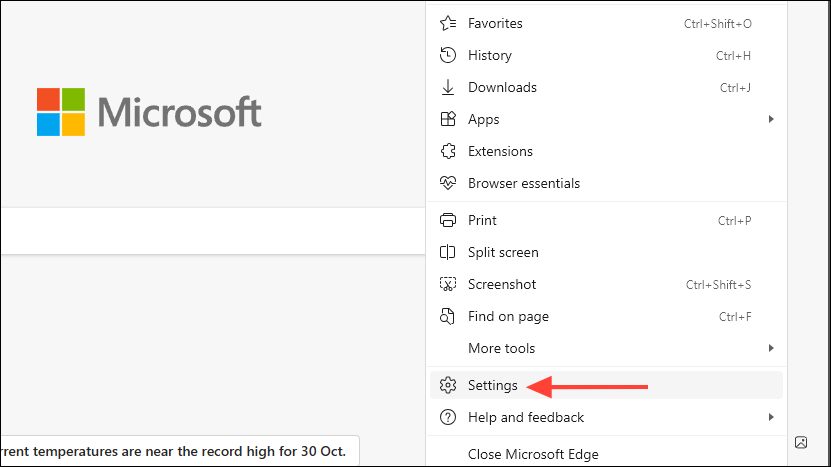Choose Help and feedback from menu
Viewport: 831px width, 467px height.
[x=525, y=417]
